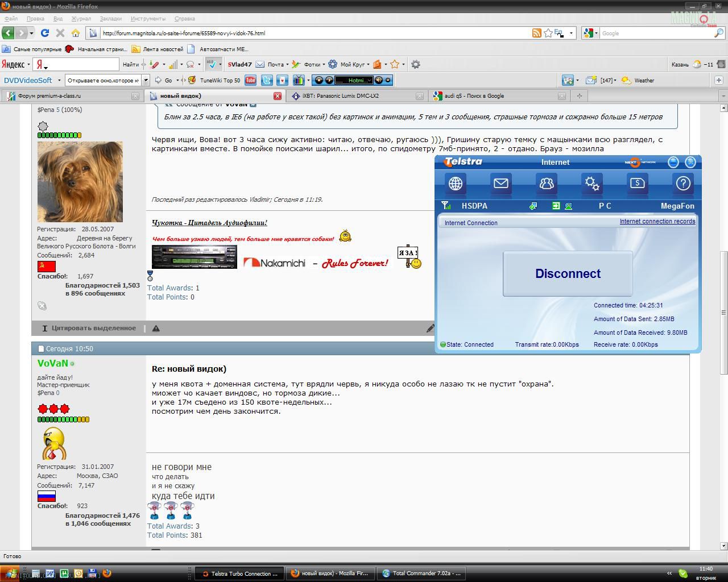Image resolution: width=728 pixels, height=582 pixels.
Task: Open the playing card games toolbar icon
Action: (x=282, y=80)
